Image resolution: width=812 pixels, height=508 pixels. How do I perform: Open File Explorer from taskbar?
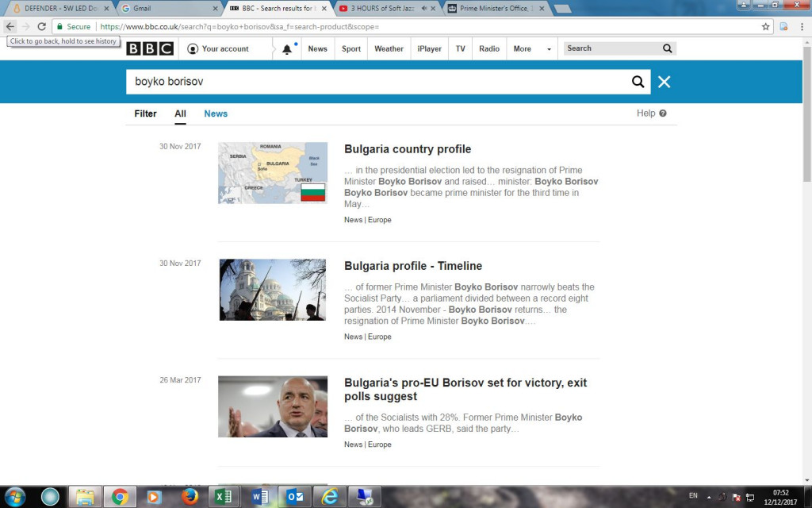click(85, 497)
